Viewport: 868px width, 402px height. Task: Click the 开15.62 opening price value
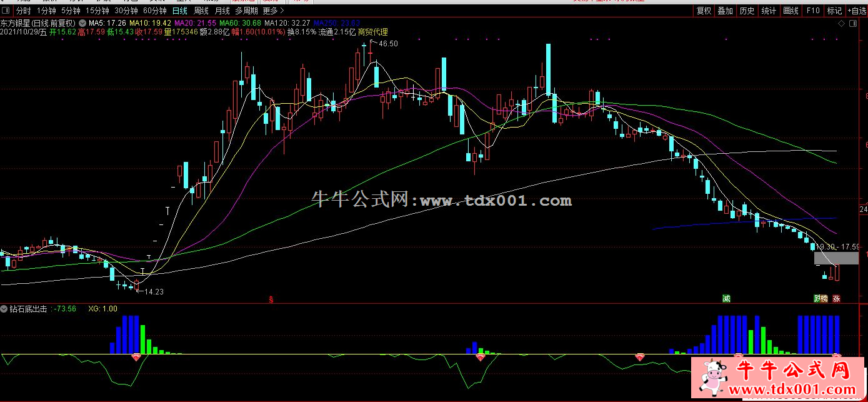[x=62, y=32]
